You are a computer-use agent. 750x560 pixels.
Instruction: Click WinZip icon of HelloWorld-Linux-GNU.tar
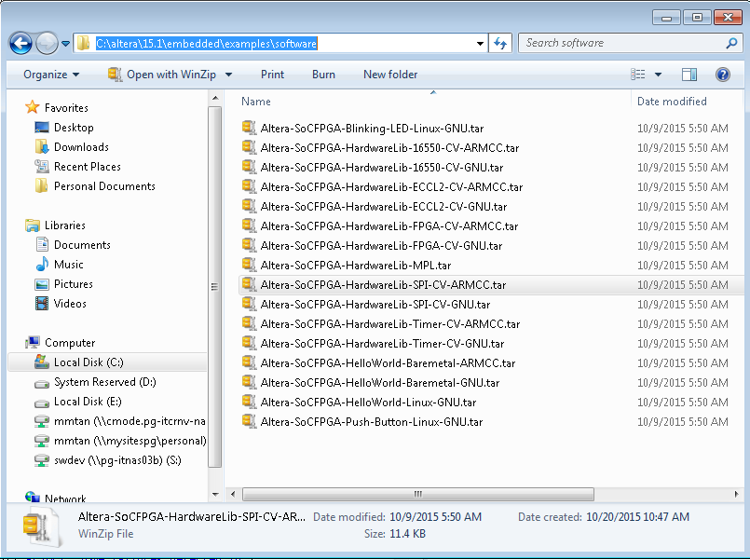click(x=249, y=403)
